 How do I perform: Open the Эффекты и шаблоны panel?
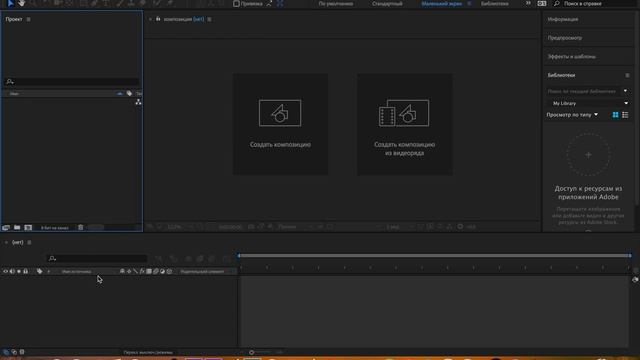click(x=571, y=57)
